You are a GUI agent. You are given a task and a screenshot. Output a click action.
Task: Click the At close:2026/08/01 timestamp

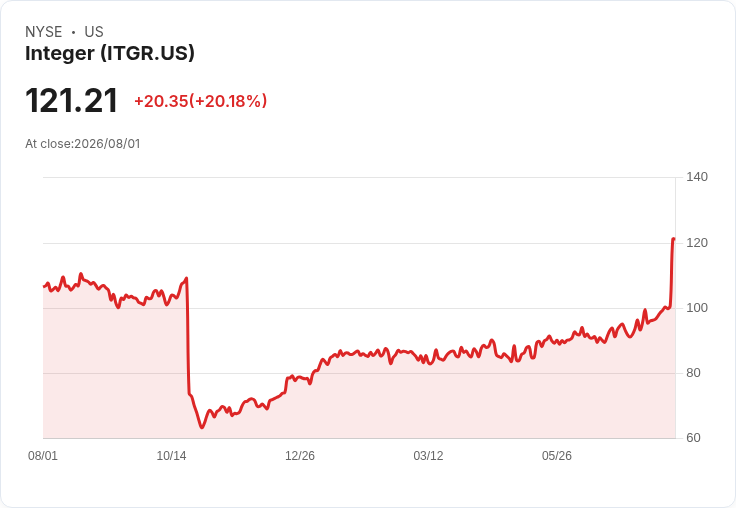click(83, 144)
